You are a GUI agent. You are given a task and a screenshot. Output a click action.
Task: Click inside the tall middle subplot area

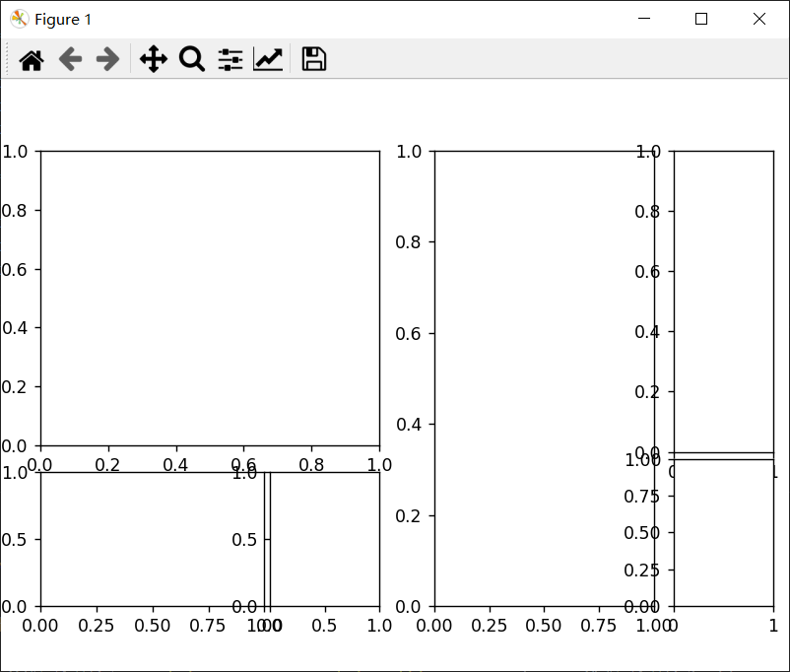click(544, 378)
